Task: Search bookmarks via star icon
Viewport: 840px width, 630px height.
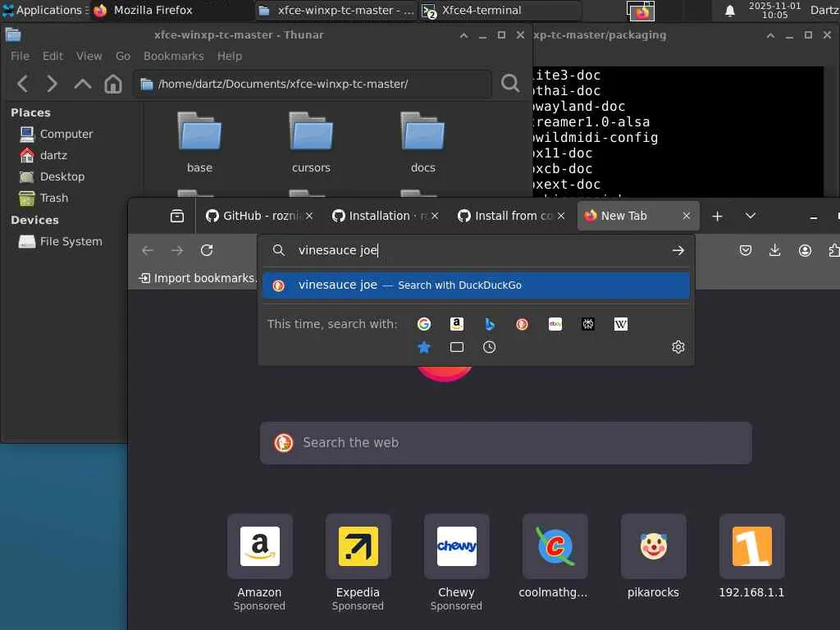Action: pyautogui.click(x=424, y=347)
